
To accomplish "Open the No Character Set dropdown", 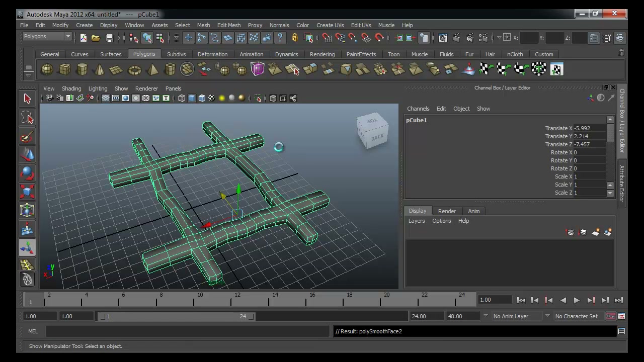I will point(578,316).
